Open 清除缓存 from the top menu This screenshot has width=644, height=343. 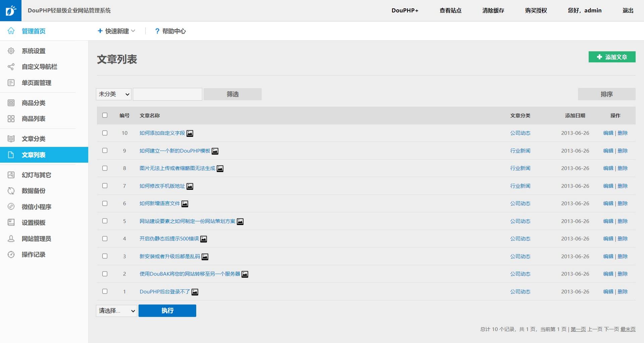(493, 10)
